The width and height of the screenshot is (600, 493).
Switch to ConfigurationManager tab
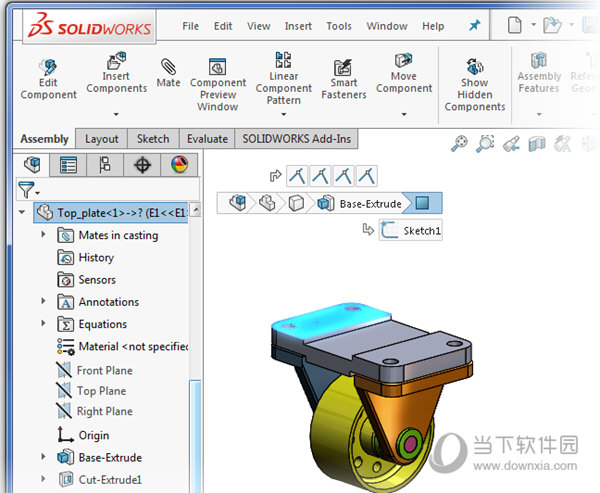click(x=105, y=165)
